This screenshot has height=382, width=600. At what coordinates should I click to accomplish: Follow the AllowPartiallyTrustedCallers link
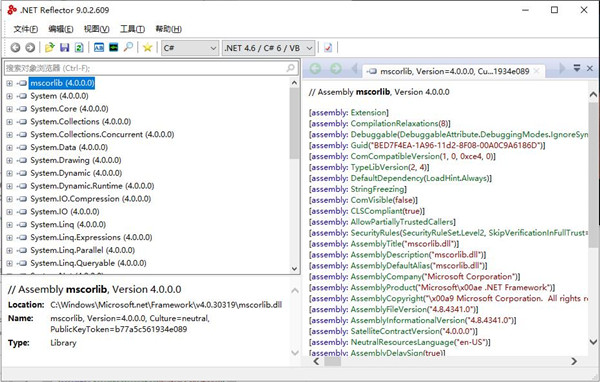coord(402,222)
